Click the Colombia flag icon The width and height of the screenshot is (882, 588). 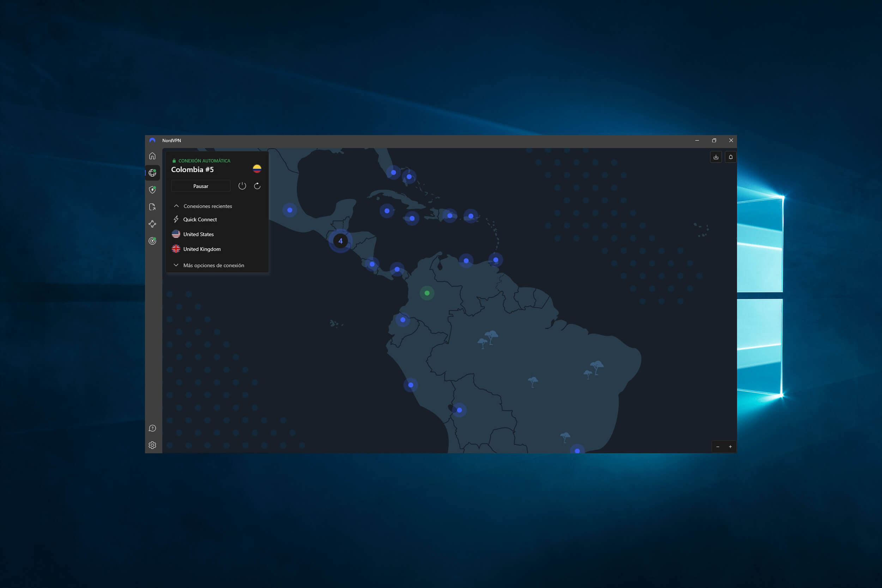tap(257, 169)
